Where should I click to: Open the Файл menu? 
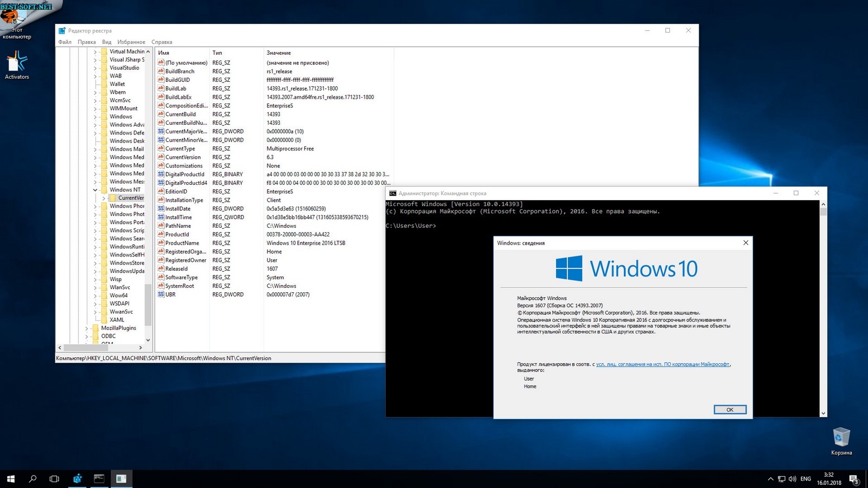point(65,42)
